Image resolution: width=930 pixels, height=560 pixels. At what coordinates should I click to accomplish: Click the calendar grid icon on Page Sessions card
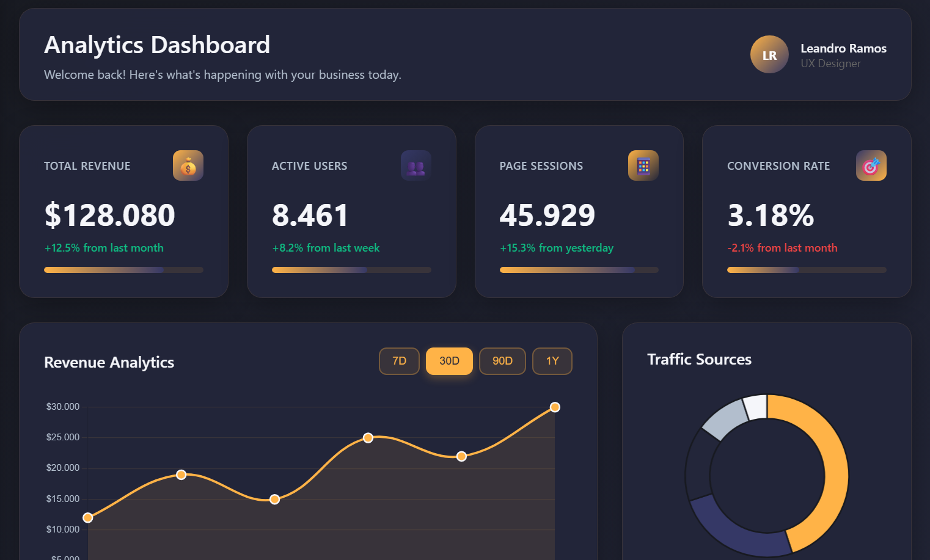tap(643, 165)
